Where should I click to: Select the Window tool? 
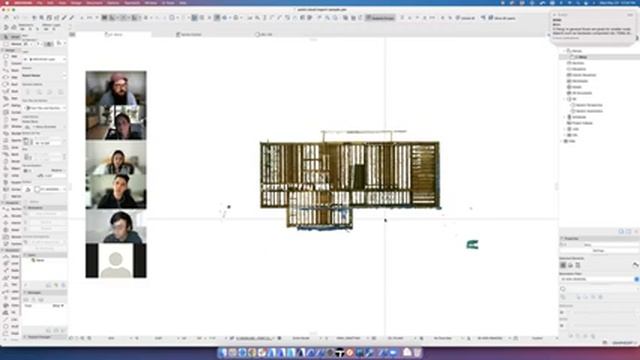11,126
